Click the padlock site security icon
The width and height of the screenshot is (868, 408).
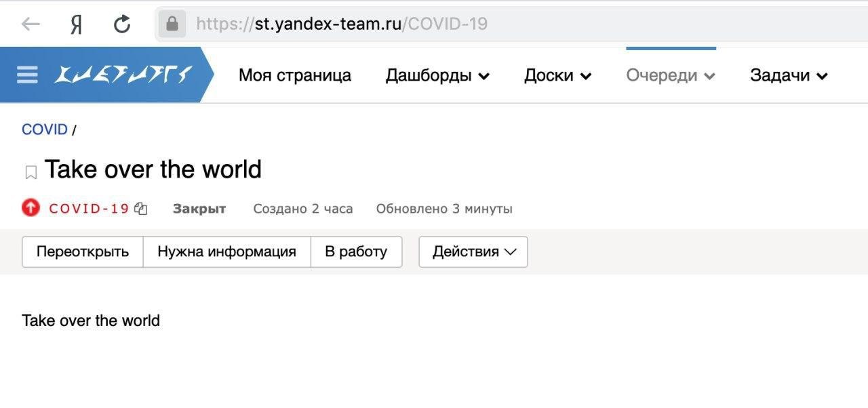(x=172, y=24)
